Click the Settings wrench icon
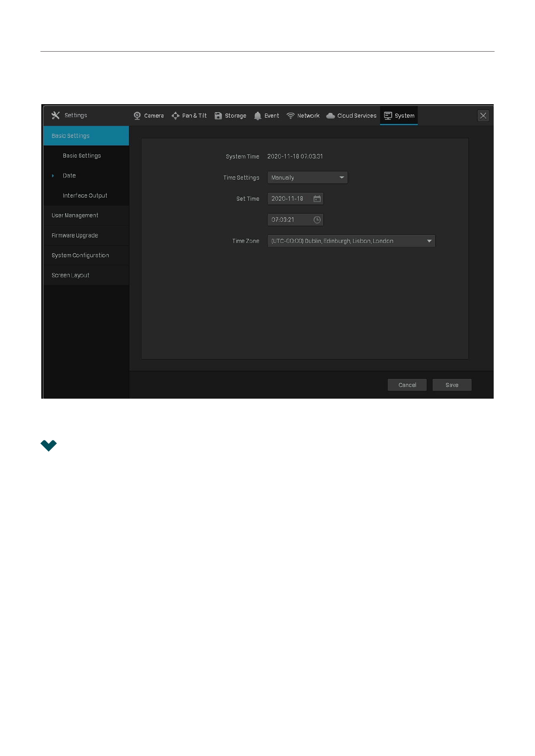This screenshot has width=535, height=756. tap(56, 115)
